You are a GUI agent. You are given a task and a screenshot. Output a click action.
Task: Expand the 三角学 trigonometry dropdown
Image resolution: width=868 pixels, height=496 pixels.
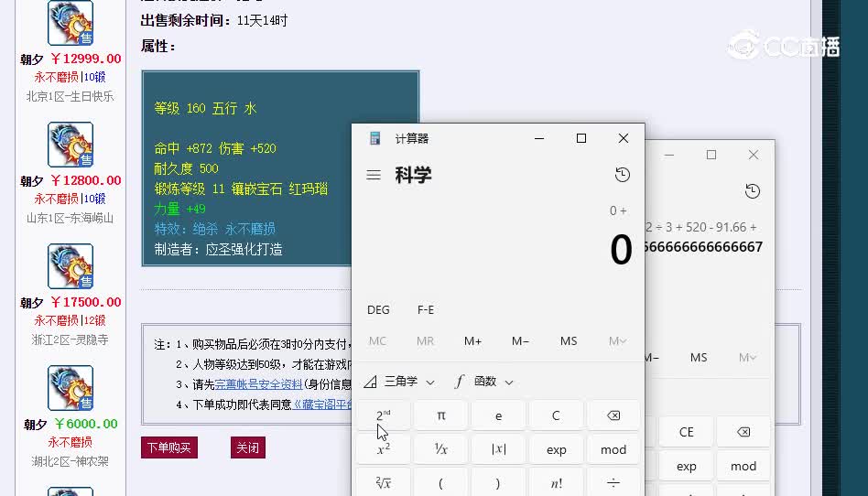click(x=400, y=382)
